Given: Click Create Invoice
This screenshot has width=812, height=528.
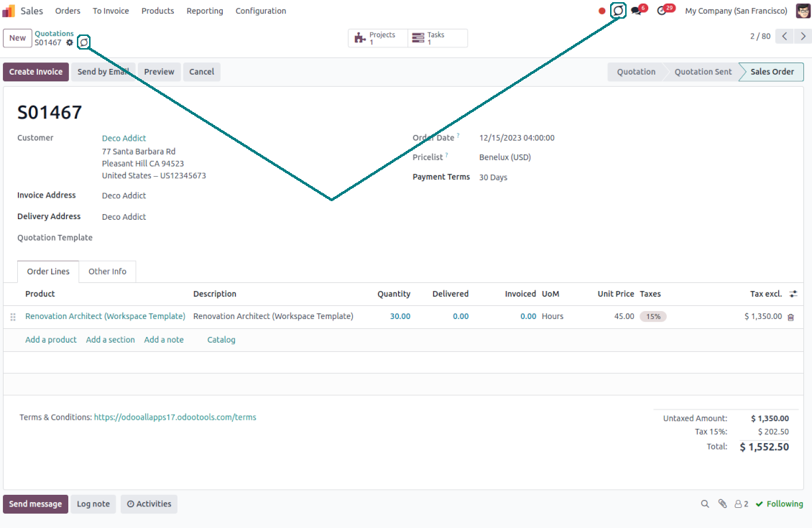Looking at the screenshot, I should point(36,71).
